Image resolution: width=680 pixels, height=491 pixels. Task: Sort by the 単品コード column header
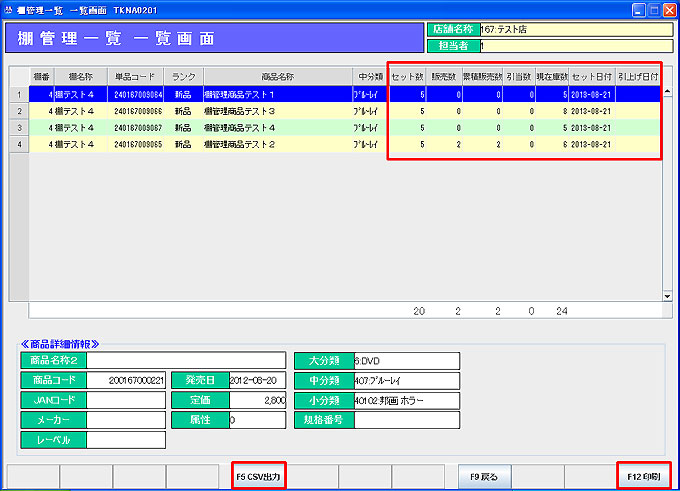(135, 76)
